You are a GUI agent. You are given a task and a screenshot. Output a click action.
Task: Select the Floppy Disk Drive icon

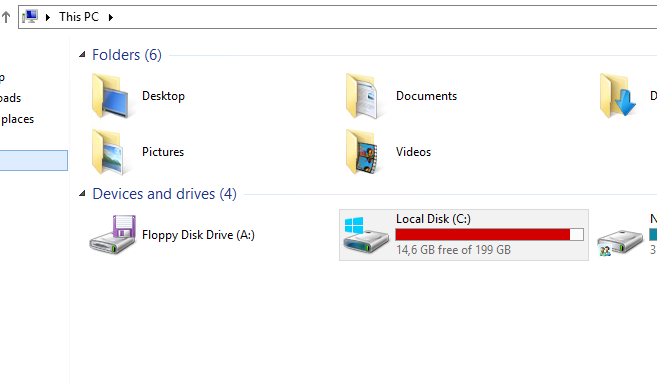[113, 235]
